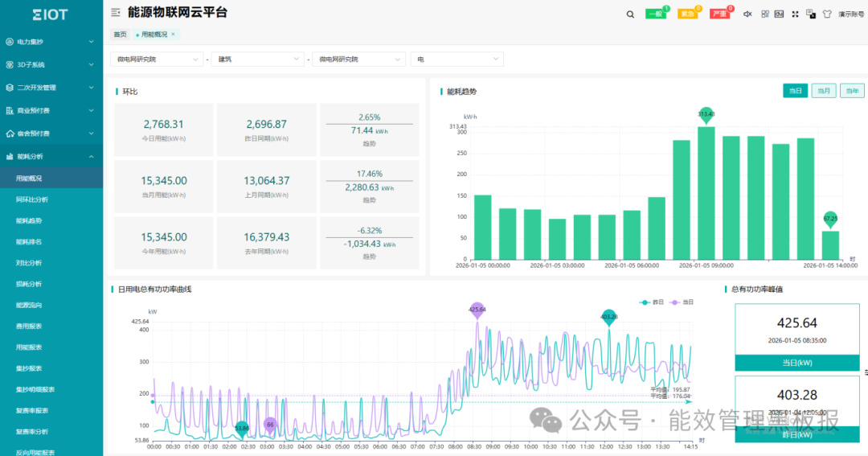Open the screen display icon in header
The width and height of the screenshot is (868, 456).
point(779,14)
